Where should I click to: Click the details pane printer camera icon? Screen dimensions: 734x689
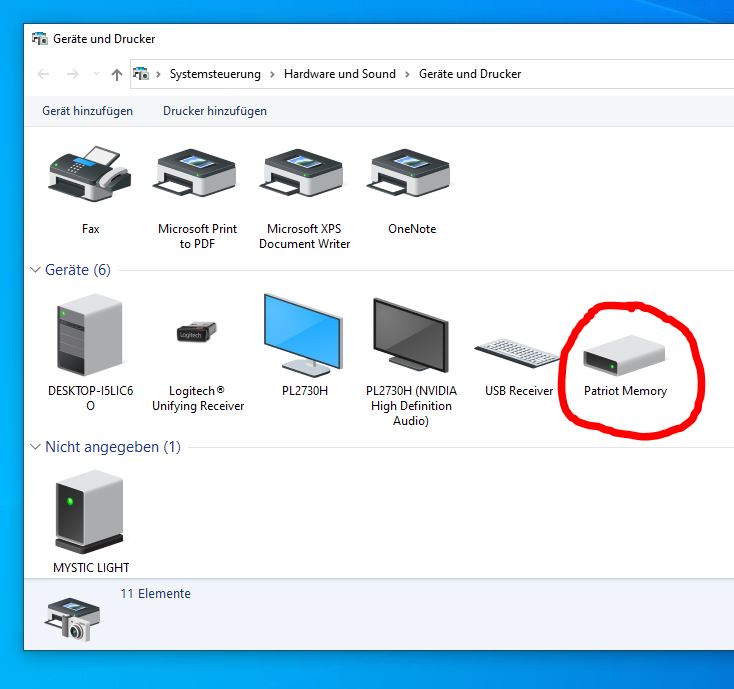tap(73, 619)
